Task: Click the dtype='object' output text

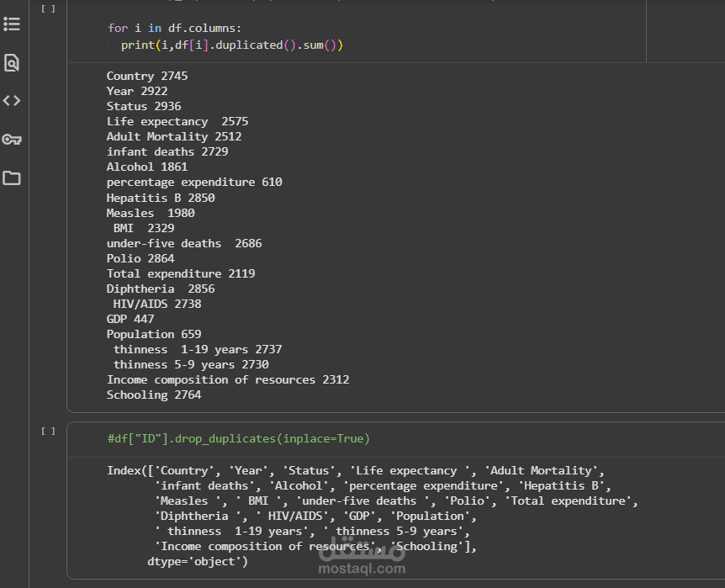Action: coord(198,561)
